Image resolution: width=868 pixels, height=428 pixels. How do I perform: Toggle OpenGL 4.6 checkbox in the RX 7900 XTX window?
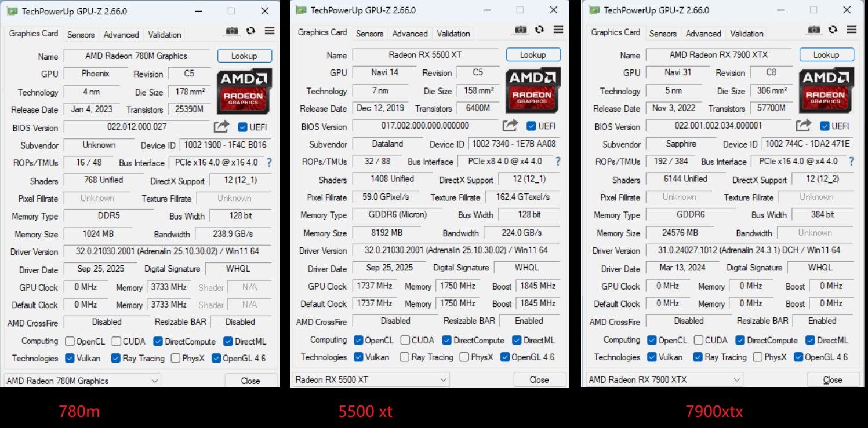(x=798, y=357)
